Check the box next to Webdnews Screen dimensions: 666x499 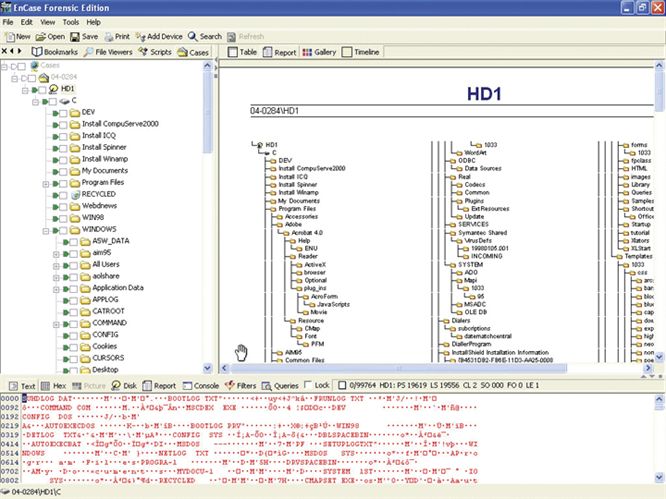(63, 207)
